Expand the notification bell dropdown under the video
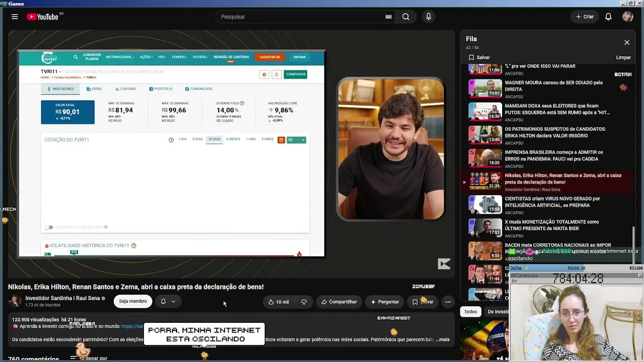The width and height of the screenshot is (644, 362). click(x=168, y=301)
